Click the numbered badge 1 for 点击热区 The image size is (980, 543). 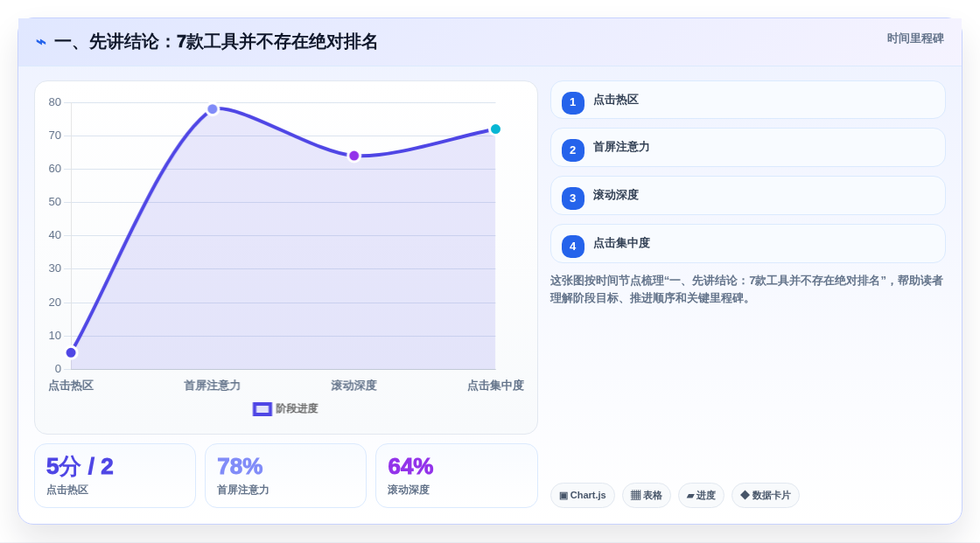572,102
